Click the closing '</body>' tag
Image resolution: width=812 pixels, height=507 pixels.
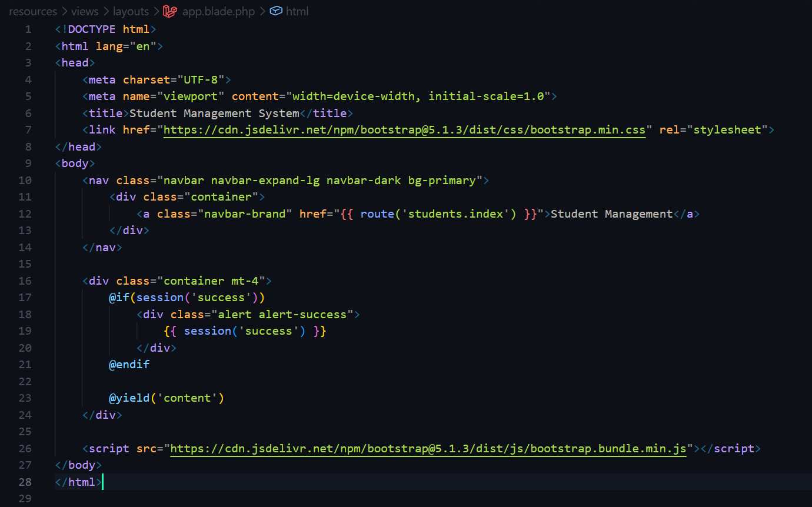tap(78, 465)
